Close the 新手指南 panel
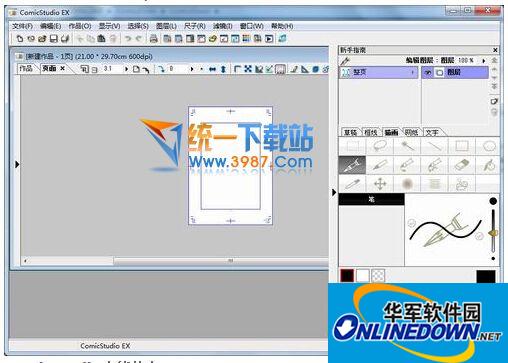 coord(495,50)
